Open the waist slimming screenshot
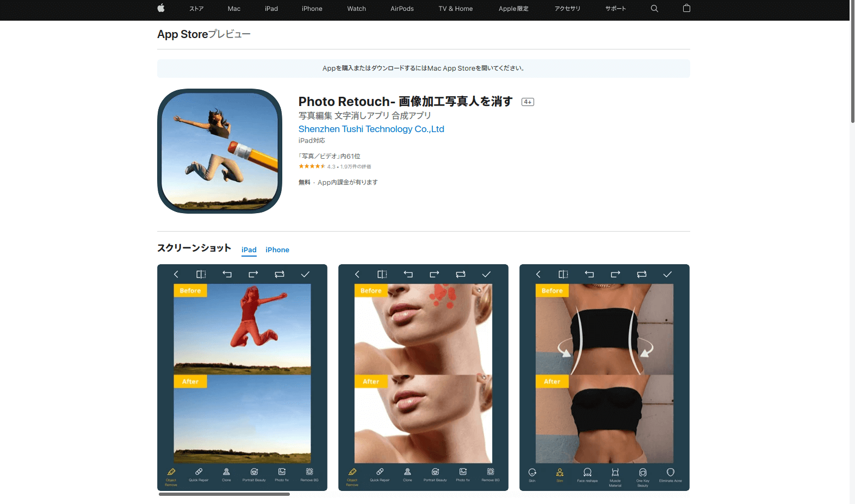The height and width of the screenshot is (504, 855). [604, 377]
